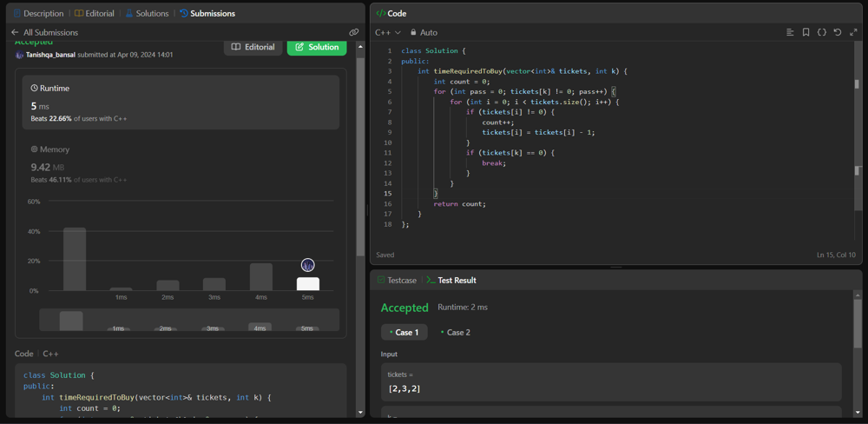Click the small avatar beside Tanishqa_bansal
Image resolution: width=868 pixels, height=424 pixels.
[19, 55]
